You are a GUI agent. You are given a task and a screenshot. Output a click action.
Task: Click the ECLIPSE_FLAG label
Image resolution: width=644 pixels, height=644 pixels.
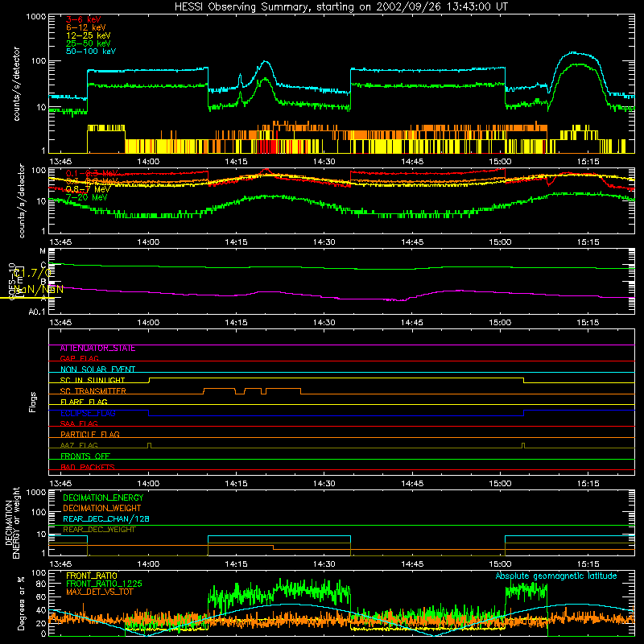[88, 413]
